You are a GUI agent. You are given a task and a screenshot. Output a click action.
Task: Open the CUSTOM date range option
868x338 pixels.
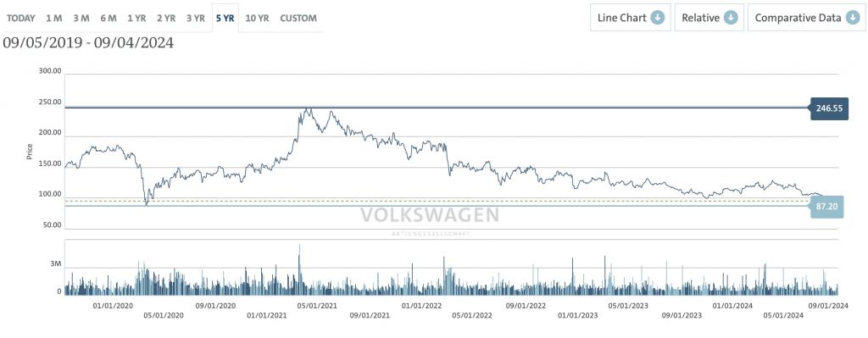pyautogui.click(x=298, y=18)
